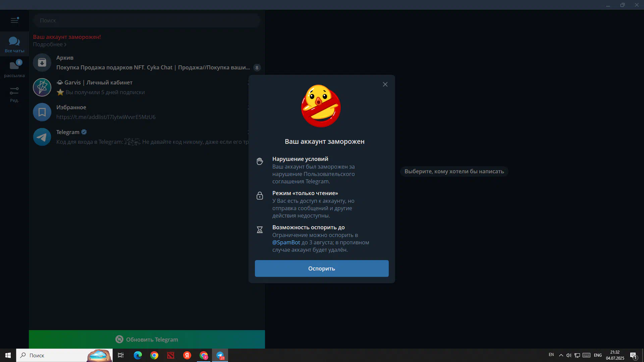Minimize the Telegram window
The image size is (644, 362).
pos(608,5)
